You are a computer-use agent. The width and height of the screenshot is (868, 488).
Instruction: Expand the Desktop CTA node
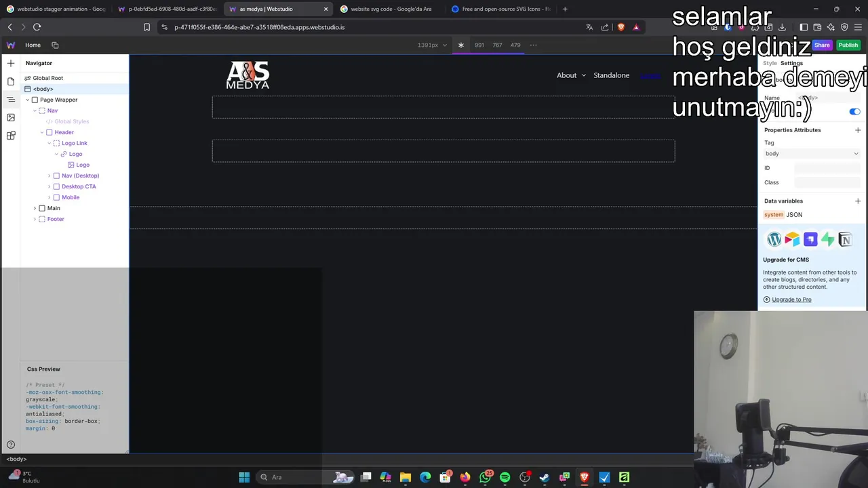point(49,186)
